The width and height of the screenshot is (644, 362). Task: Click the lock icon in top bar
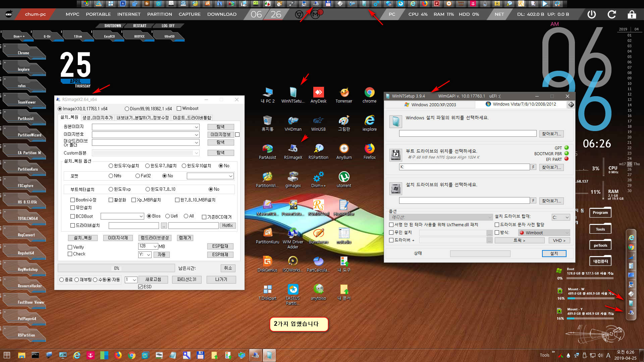pyautogui.click(x=632, y=14)
